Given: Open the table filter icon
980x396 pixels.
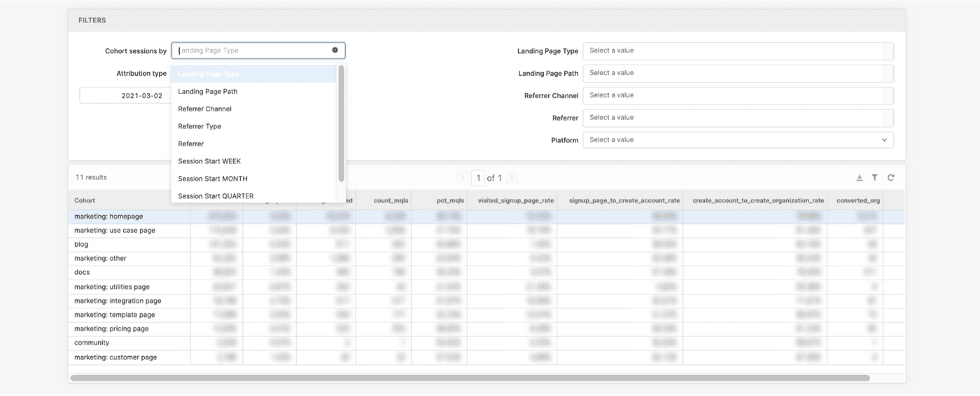Looking at the screenshot, I should pos(875,178).
